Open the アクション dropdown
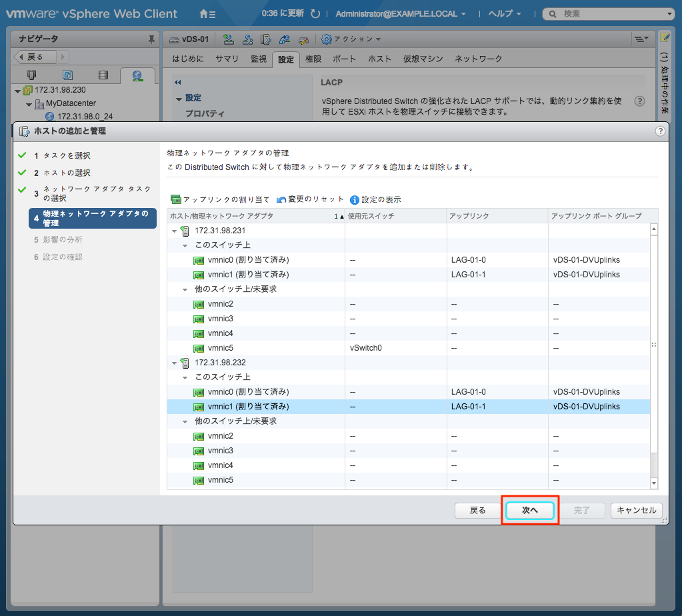The image size is (682, 616). [x=357, y=39]
